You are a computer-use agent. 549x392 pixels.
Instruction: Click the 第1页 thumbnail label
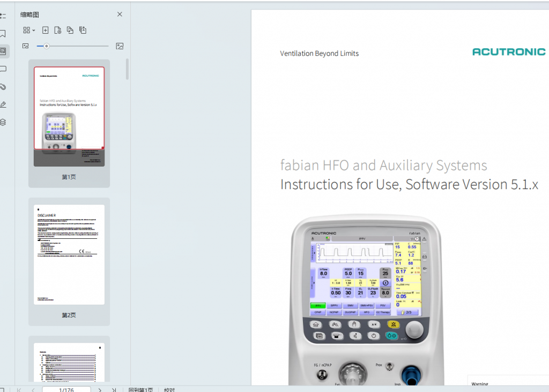[x=69, y=177]
